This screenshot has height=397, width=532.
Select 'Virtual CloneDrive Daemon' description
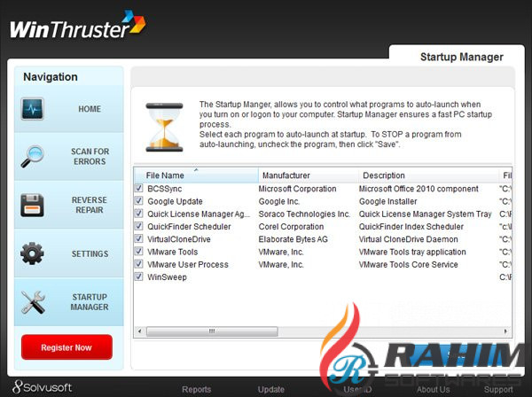click(x=409, y=239)
